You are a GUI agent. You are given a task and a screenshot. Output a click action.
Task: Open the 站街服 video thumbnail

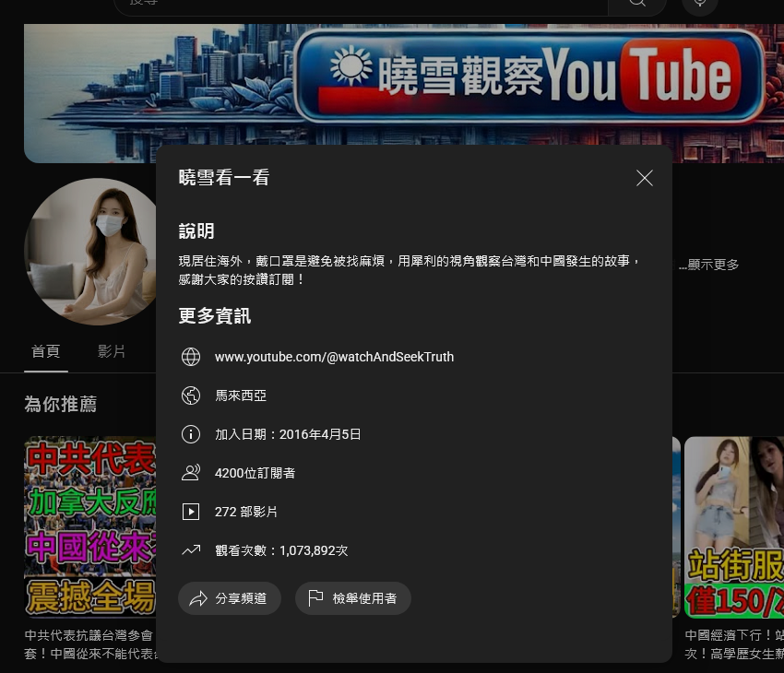pyautogui.click(x=734, y=527)
